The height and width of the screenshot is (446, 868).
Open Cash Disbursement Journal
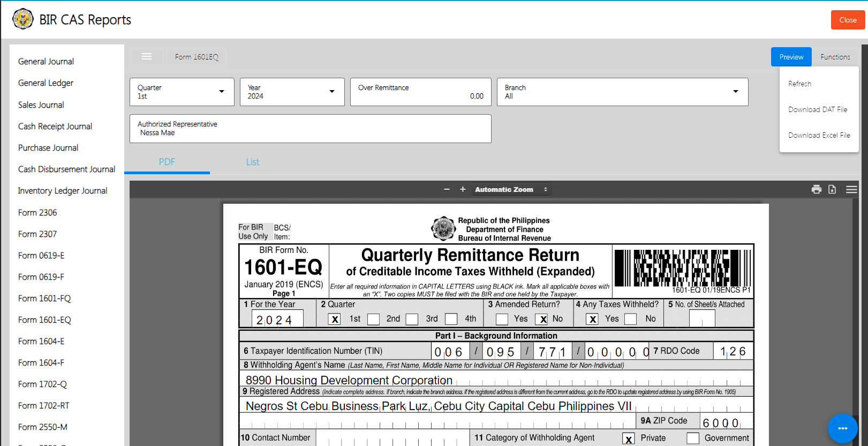pyautogui.click(x=66, y=169)
